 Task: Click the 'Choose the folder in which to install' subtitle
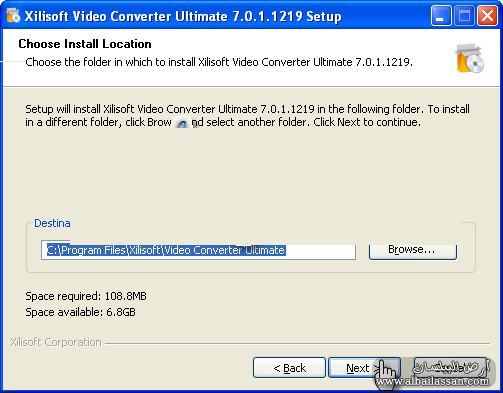click(219, 62)
